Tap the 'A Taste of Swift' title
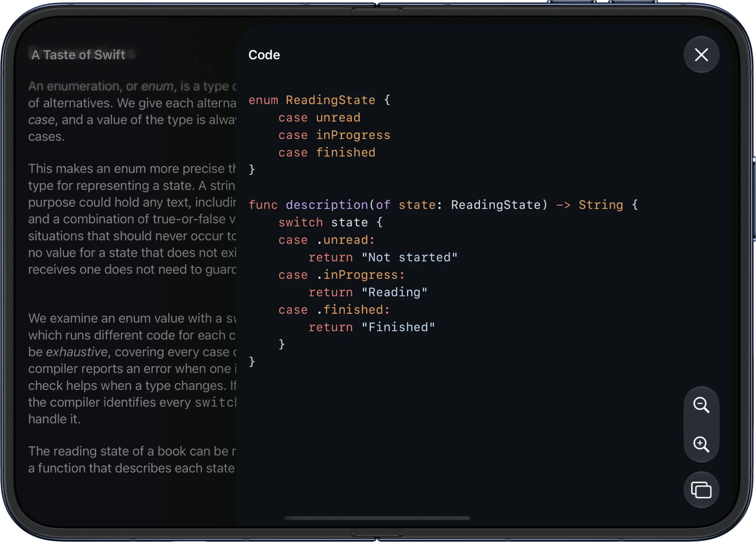The image size is (756, 542). pos(78,55)
